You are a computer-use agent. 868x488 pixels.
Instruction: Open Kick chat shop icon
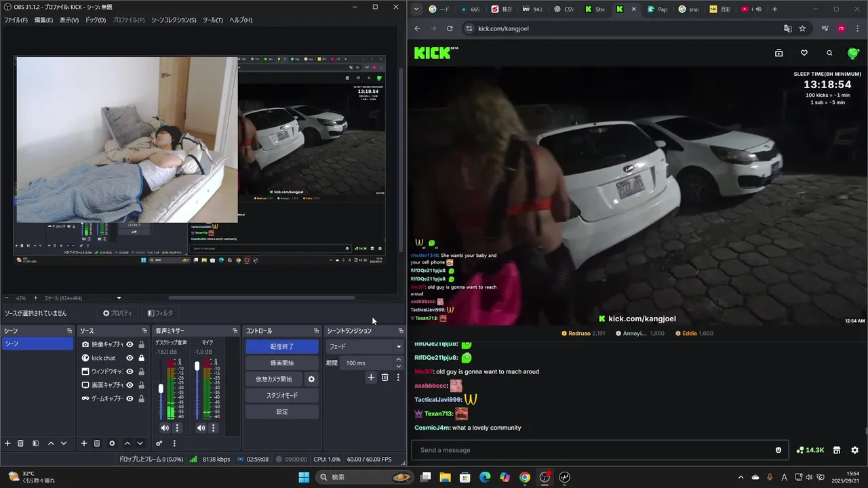coord(837,450)
